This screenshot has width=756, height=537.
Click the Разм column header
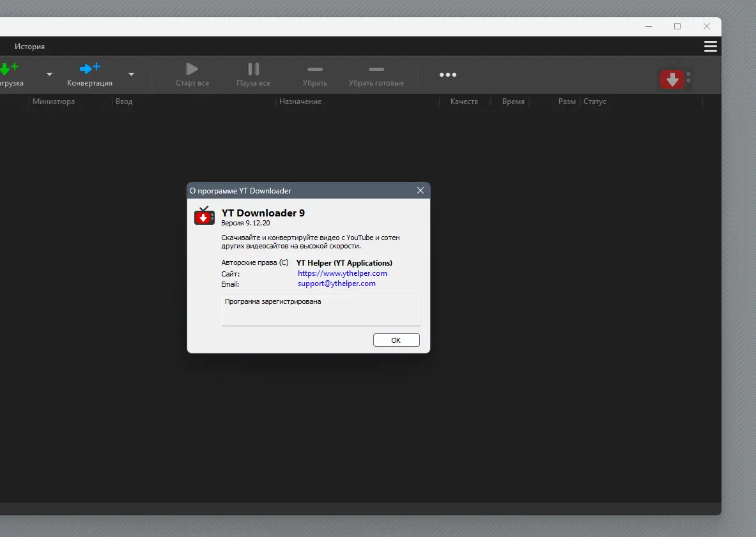(567, 102)
